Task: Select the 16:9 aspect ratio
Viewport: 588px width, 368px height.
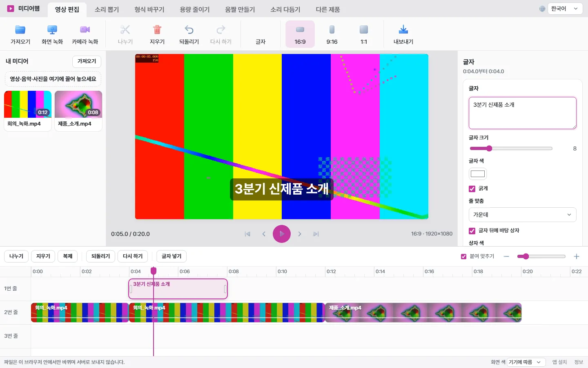Action: [300, 34]
